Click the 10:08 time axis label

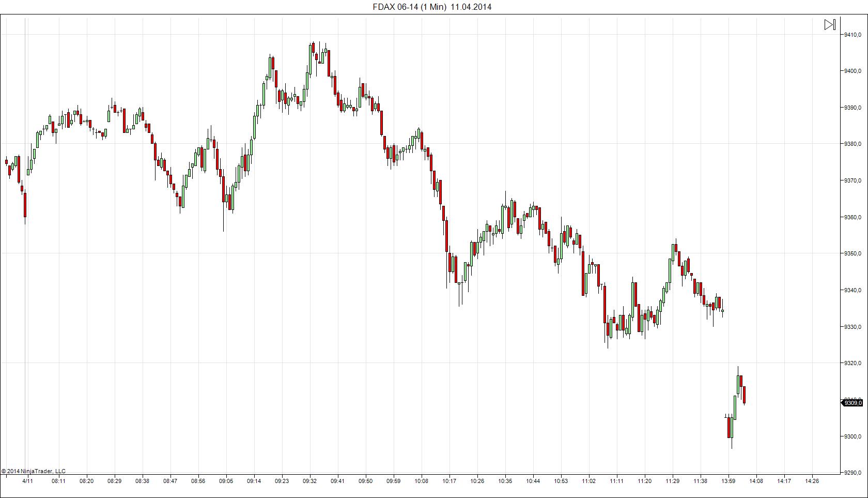[x=422, y=481]
